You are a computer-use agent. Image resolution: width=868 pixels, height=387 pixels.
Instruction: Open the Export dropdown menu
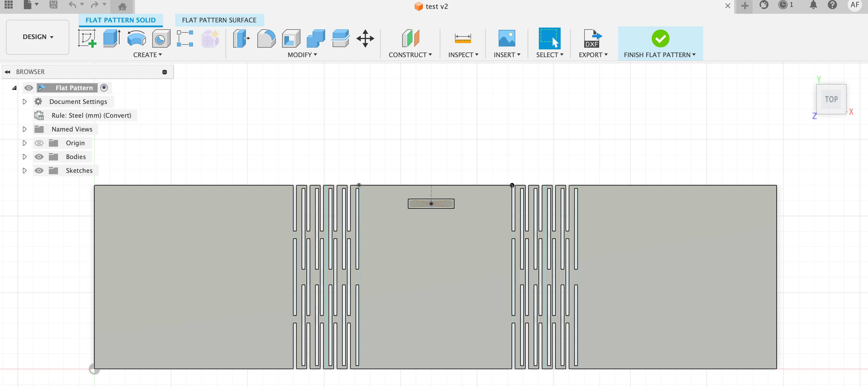[592, 54]
